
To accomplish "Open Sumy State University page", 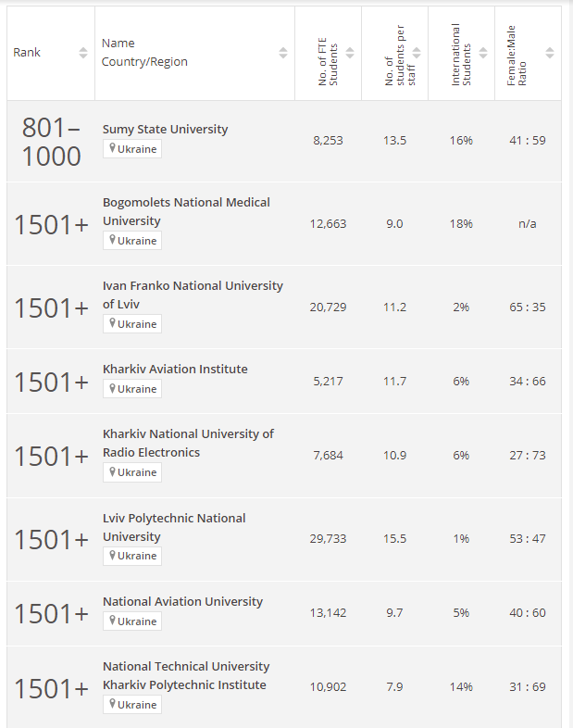I will (165, 129).
